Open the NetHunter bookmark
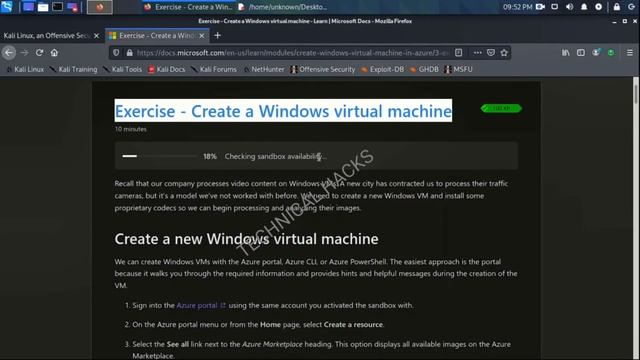Viewport: 640px width, 360px height. pos(264,69)
